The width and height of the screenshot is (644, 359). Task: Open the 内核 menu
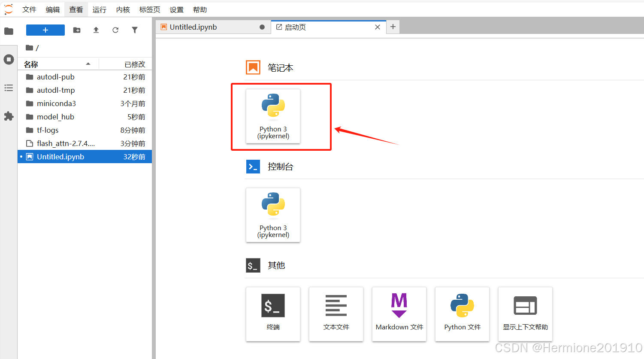point(123,9)
